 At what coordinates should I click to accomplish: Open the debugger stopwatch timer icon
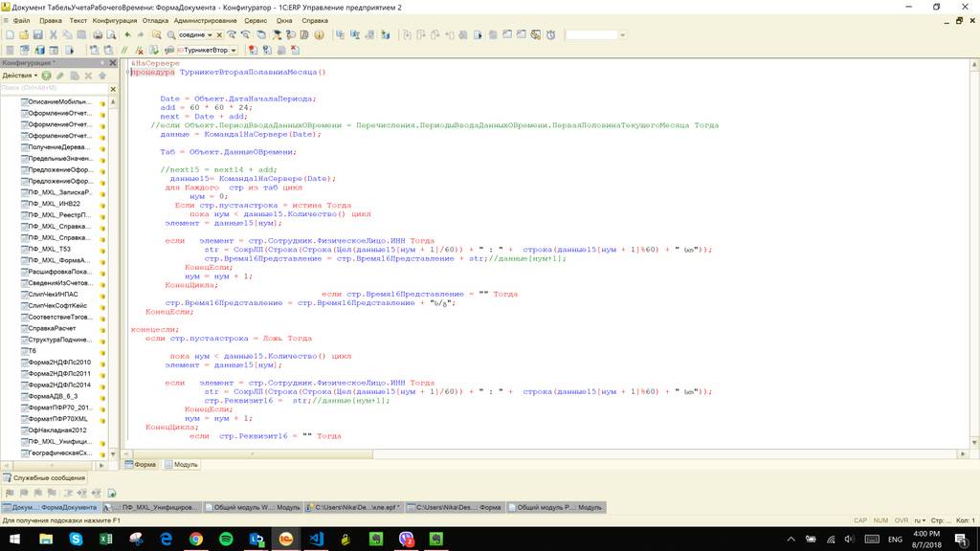pyautogui.click(x=550, y=35)
